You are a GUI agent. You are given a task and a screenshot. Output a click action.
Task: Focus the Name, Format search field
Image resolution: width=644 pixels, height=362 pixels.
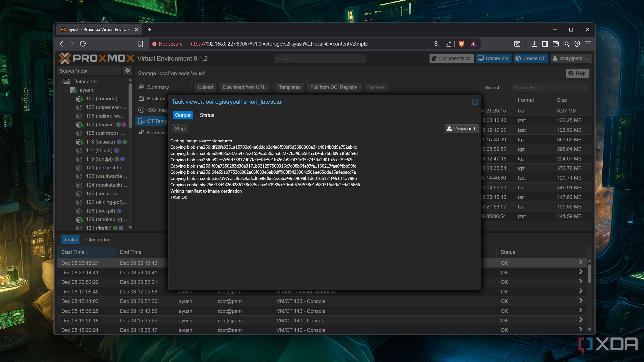click(550, 87)
